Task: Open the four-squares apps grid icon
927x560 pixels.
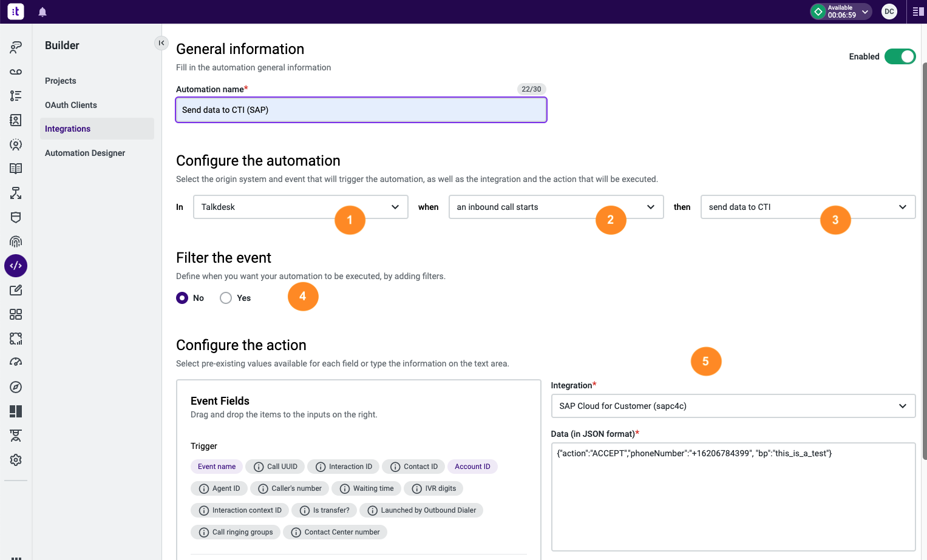Action: pos(16,314)
